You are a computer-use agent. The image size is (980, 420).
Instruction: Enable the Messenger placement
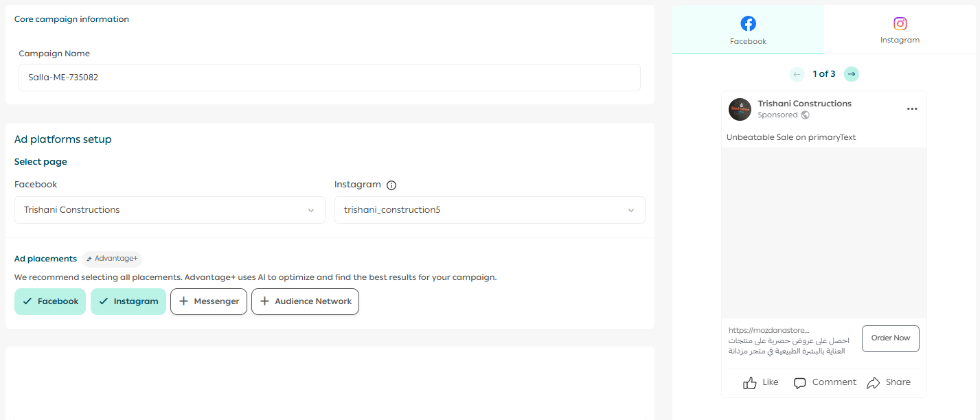tap(209, 301)
